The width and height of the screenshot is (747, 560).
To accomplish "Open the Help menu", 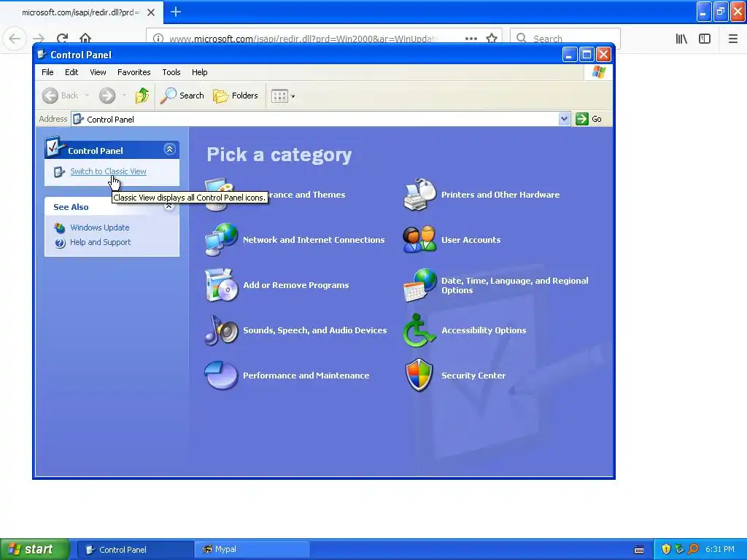I will 200,72.
